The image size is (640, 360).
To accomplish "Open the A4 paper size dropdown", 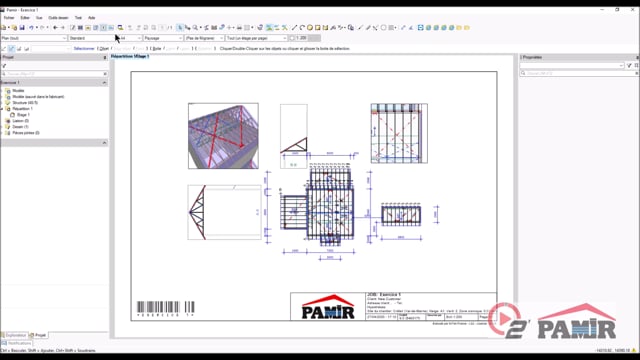I will [131, 38].
